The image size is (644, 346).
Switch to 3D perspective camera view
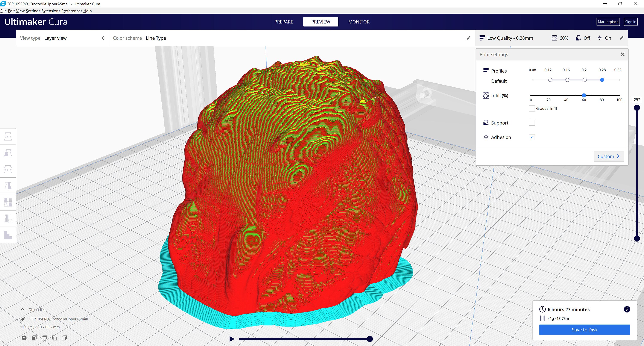pyautogui.click(x=24, y=338)
